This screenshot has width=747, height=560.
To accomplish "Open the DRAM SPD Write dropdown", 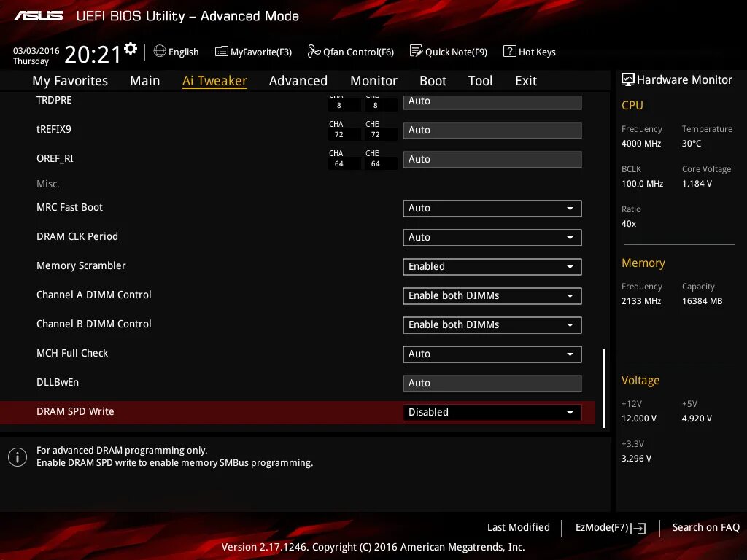I will tap(492, 413).
